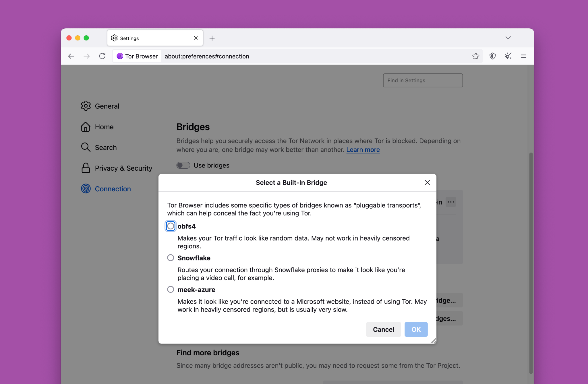The width and height of the screenshot is (588, 384).
Task: Choose the meek-azure bridge radio button
Action: [x=171, y=289]
